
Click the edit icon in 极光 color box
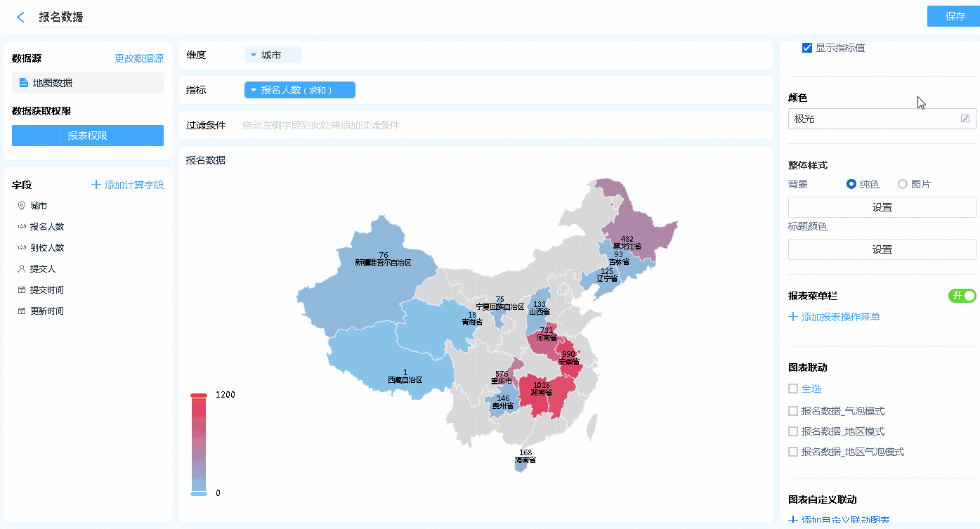pos(965,119)
